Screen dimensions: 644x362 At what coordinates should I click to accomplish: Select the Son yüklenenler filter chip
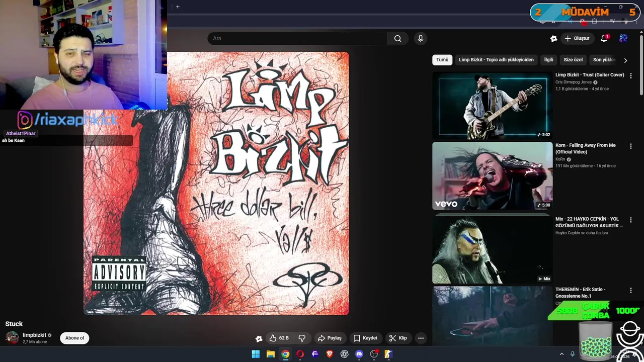[x=604, y=60]
